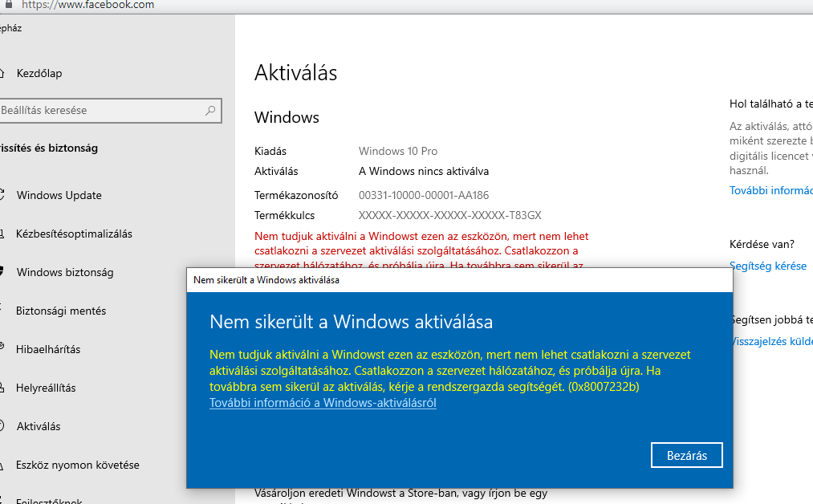The height and width of the screenshot is (504, 813).
Task: Click Segítség kérése help link
Action: (768, 266)
